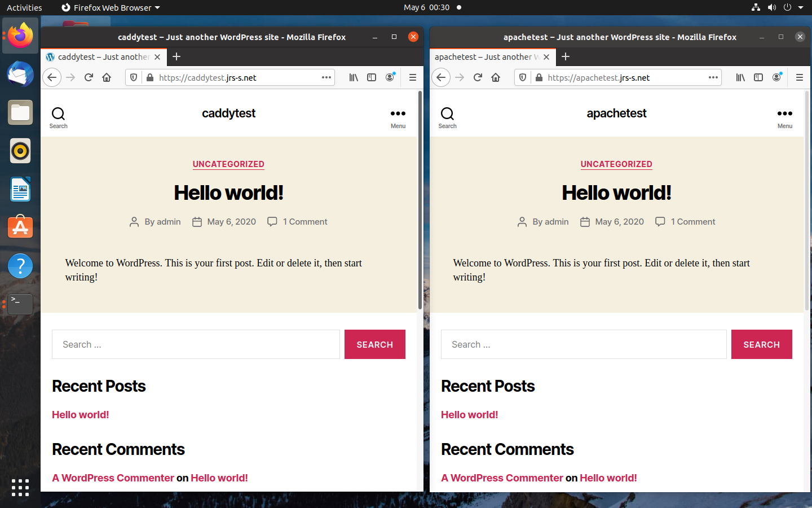Open the Firefox hamburger menu in apachetest window

[x=800, y=77]
